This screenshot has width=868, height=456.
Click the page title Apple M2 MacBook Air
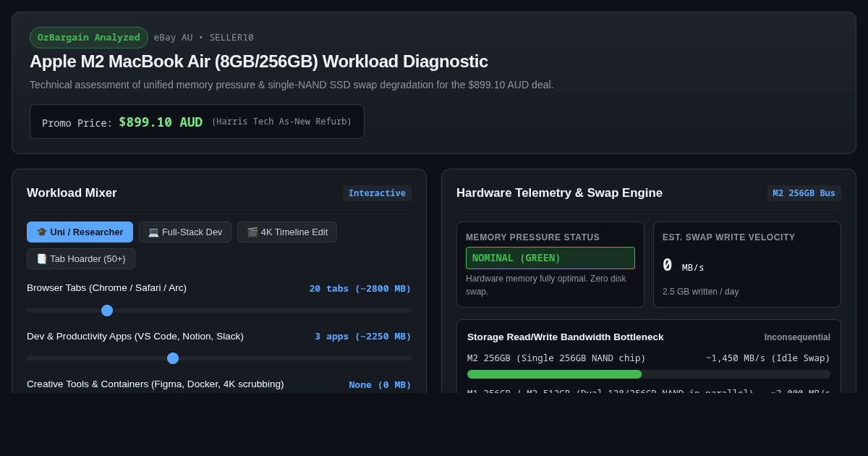coord(259,62)
